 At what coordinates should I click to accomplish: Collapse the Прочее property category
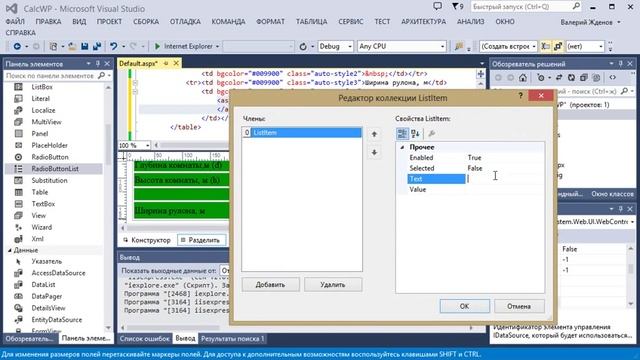[x=402, y=147]
